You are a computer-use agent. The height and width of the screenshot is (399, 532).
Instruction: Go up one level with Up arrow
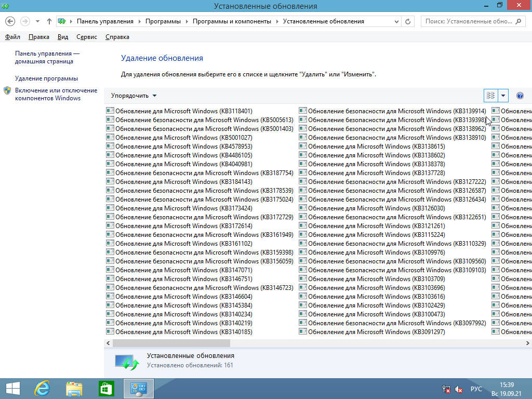(x=49, y=21)
